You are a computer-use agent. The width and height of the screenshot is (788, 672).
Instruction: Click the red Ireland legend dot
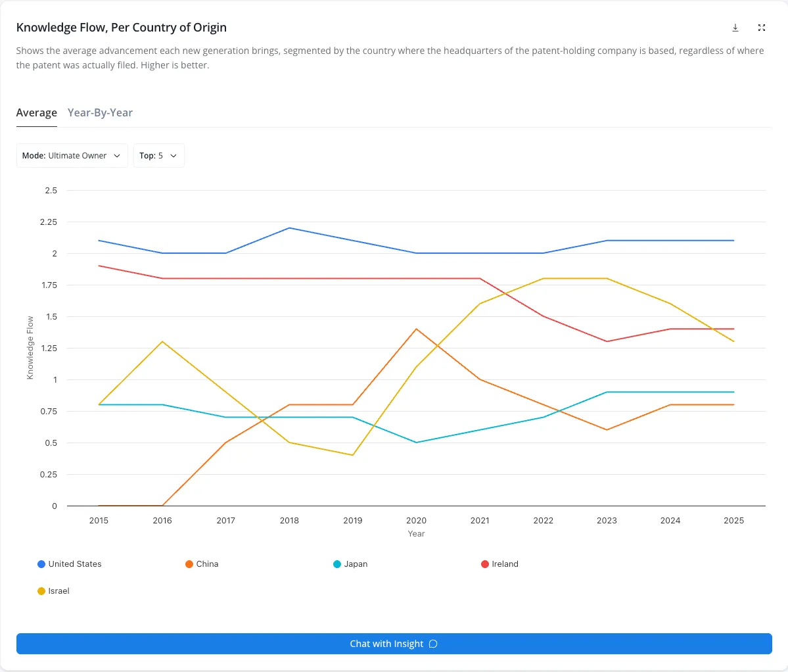pos(484,564)
